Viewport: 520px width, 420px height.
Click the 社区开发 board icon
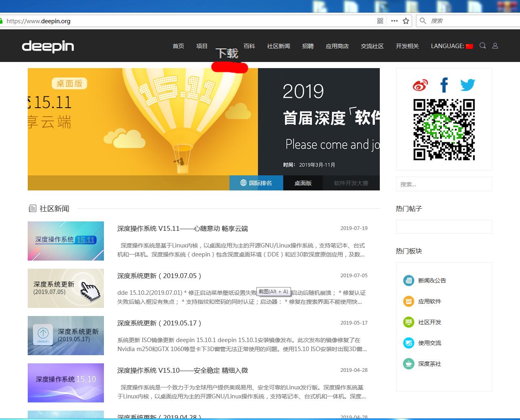coord(408,322)
